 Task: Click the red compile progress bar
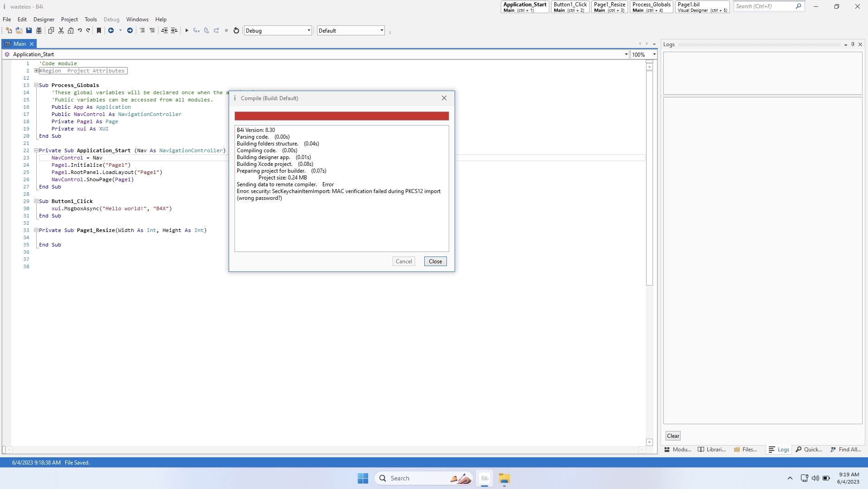342,116
